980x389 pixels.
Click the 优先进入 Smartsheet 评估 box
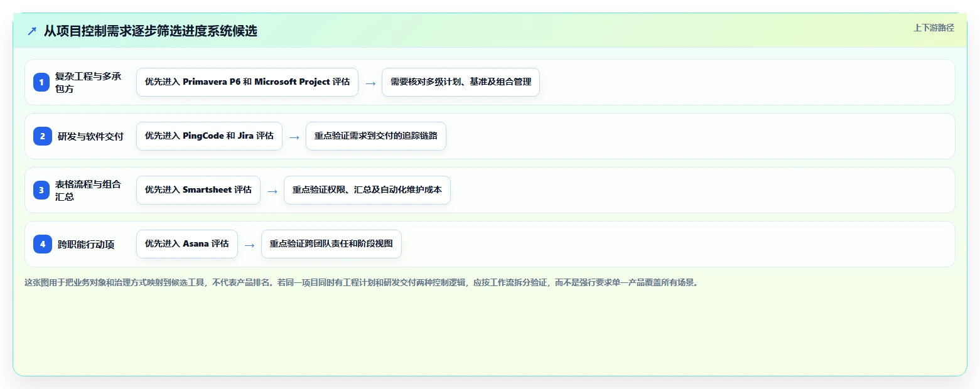[x=198, y=190]
